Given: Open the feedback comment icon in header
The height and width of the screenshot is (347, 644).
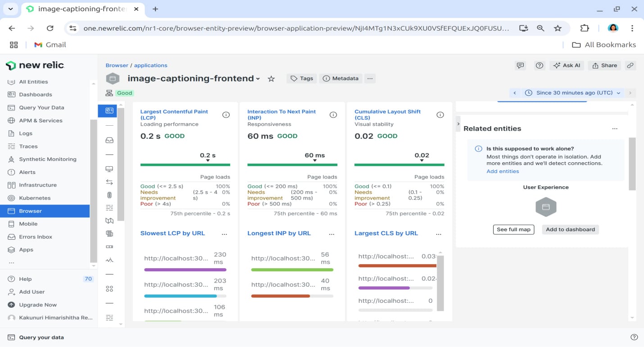Looking at the screenshot, I should (520, 65).
